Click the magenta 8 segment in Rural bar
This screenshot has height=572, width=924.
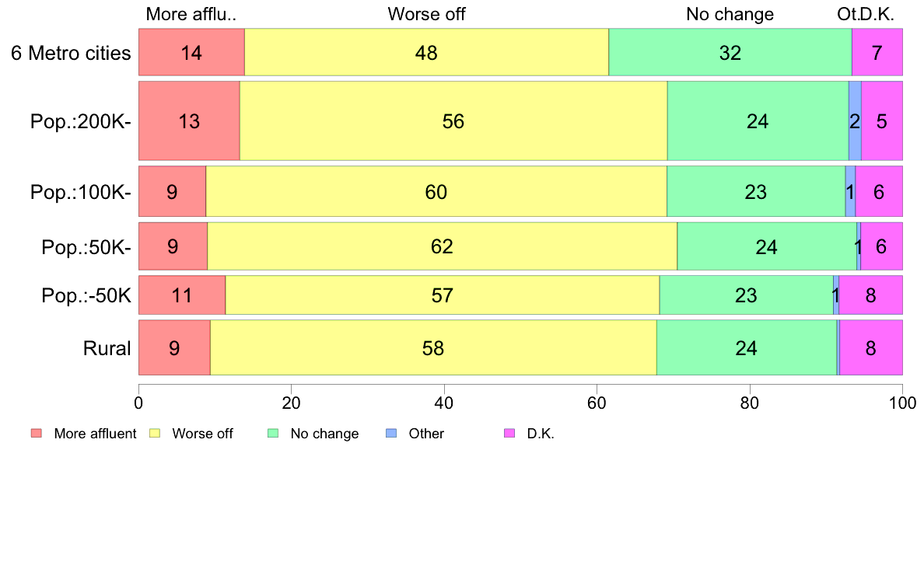coord(870,348)
